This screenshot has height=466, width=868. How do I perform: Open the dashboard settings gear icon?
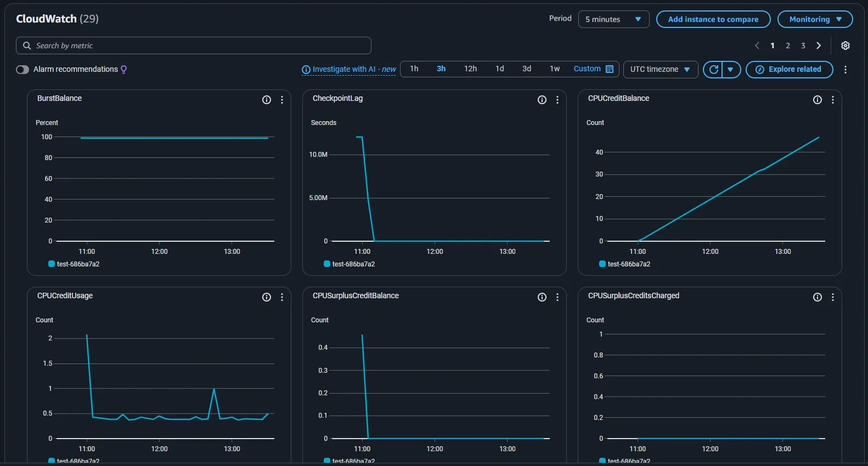click(x=845, y=46)
